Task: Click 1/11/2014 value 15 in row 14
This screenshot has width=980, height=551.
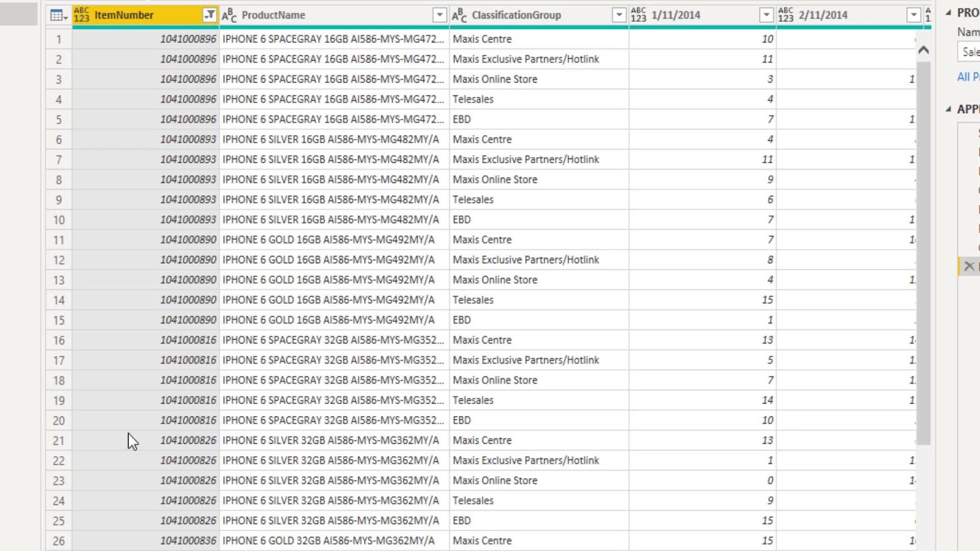Action: (703, 300)
